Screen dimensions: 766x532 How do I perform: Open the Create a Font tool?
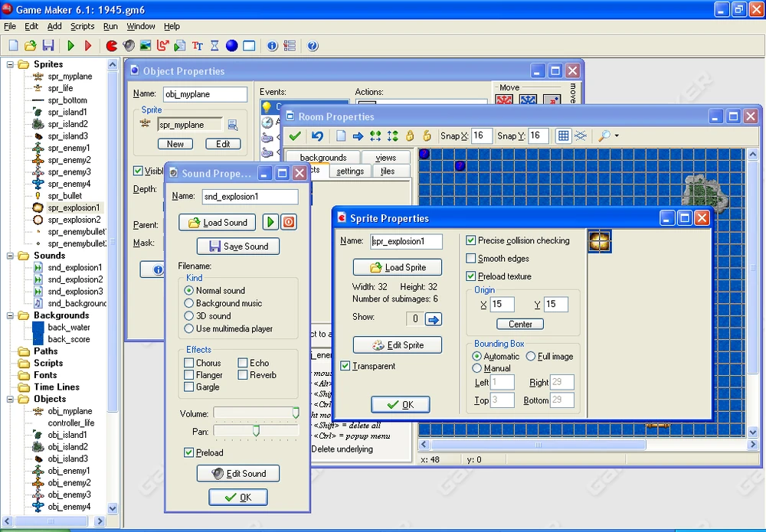[198, 46]
